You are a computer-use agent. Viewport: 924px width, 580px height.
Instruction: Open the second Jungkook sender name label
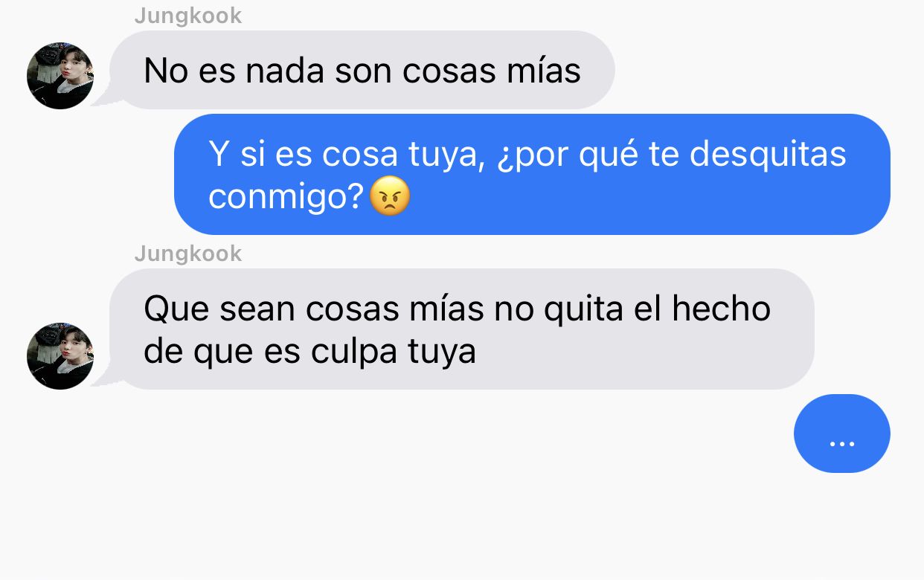tap(188, 254)
